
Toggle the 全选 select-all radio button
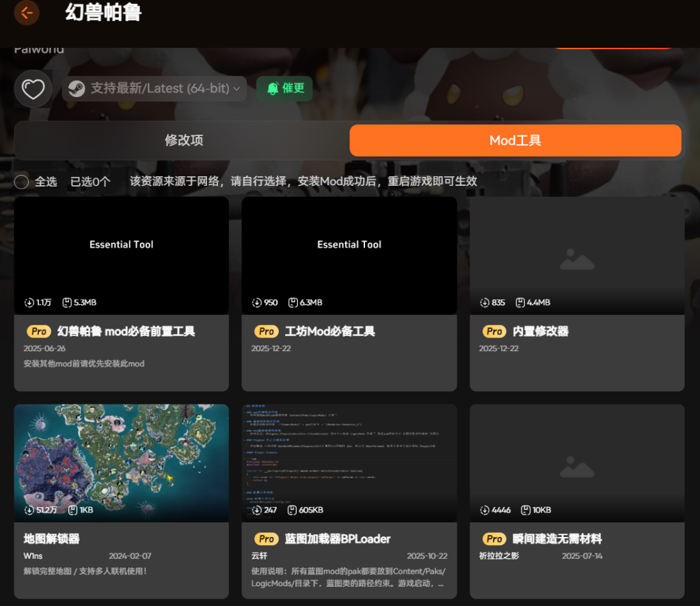(x=22, y=182)
